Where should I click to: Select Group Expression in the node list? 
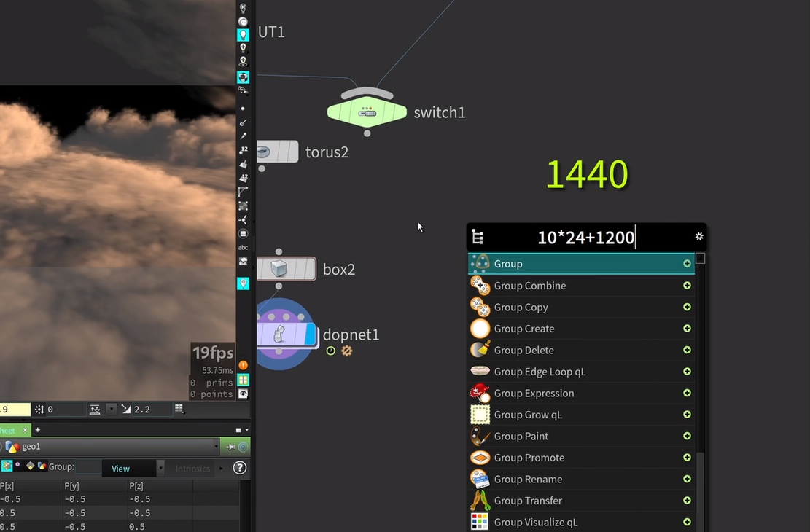[x=534, y=393]
